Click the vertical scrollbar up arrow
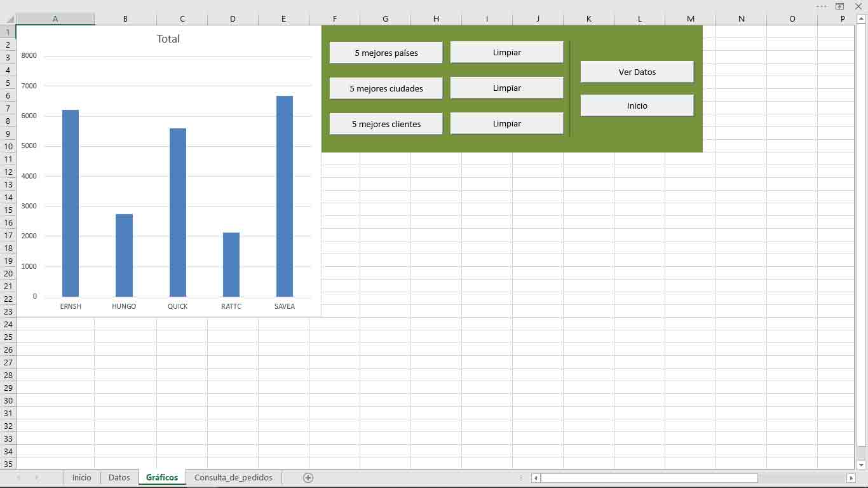The height and width of the screenshot is (488, 868). [862, 19]
